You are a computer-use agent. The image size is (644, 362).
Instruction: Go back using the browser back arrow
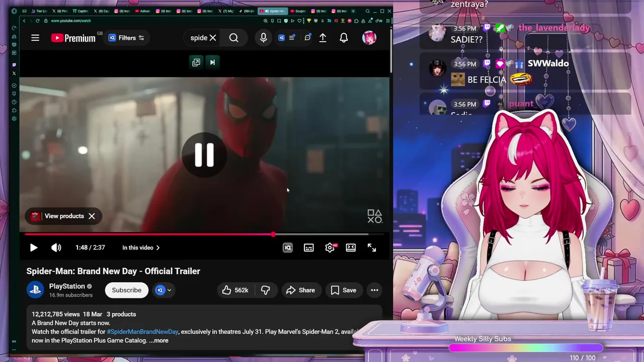pyautogui.click(x=24, y=21)
